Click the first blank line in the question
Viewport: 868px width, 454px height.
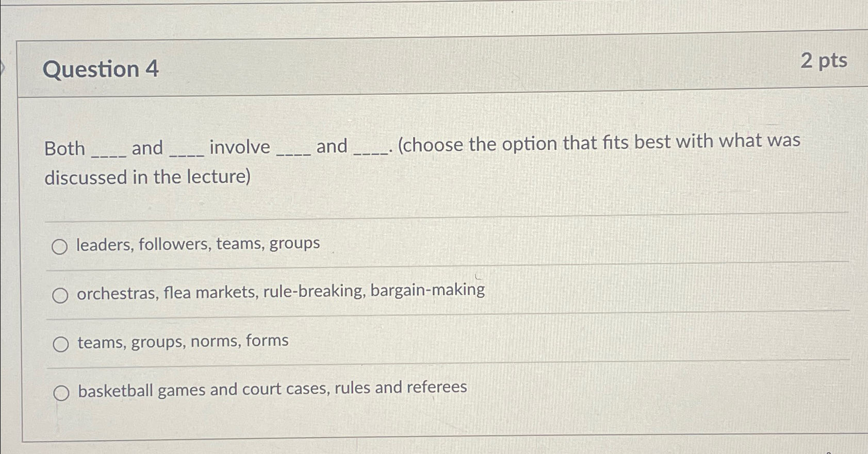point(108,150)
